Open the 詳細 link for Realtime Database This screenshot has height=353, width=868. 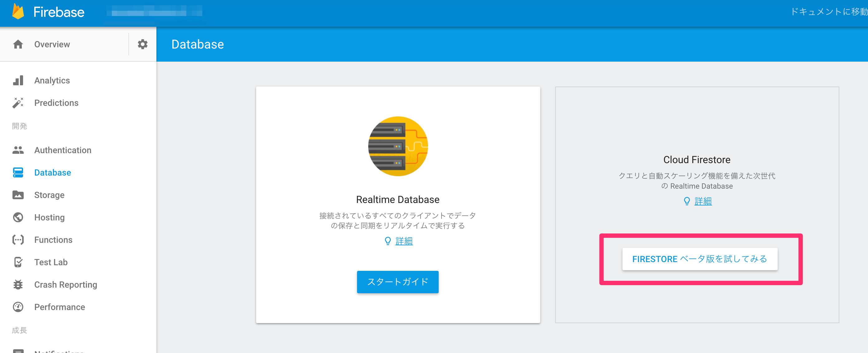403,241
